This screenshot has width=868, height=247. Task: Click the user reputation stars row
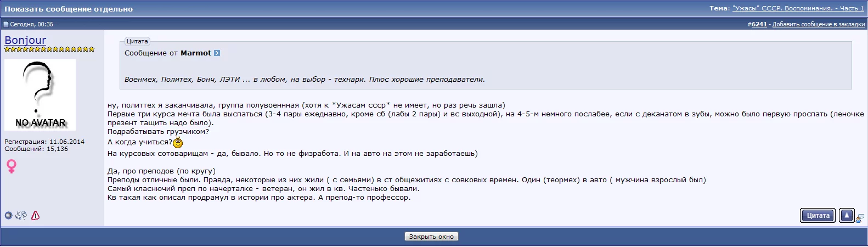tap(49, 49)
